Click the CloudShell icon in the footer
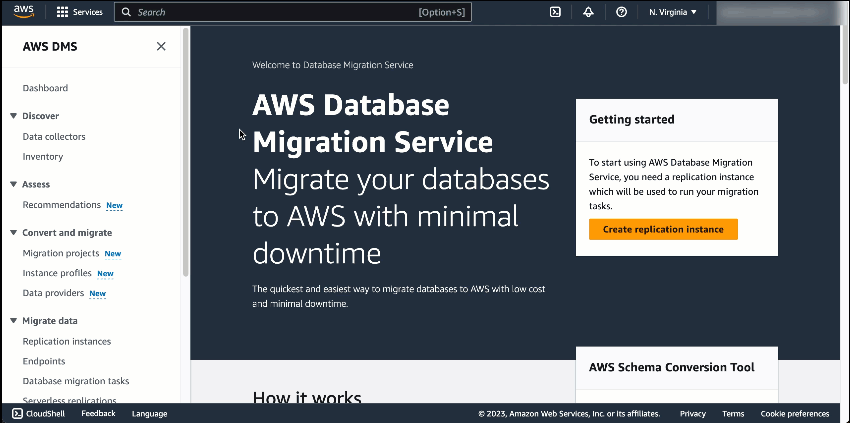850x423 pixels. 17,413
